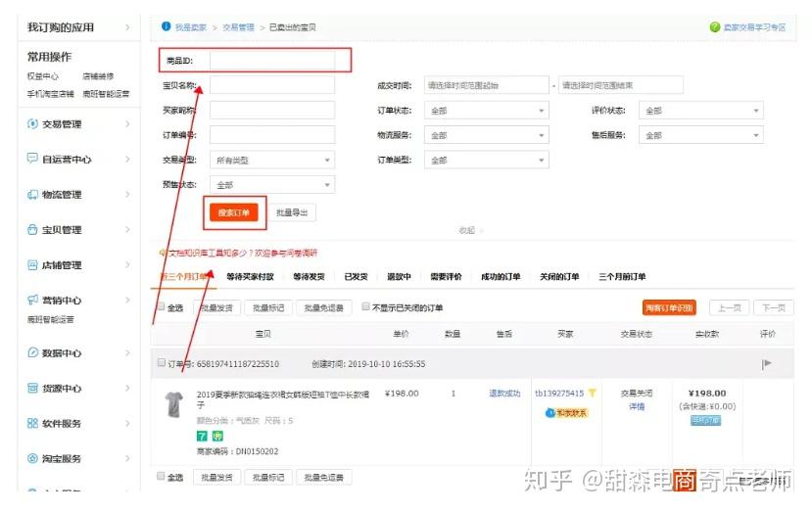This screenshot has width=812, height=513.
Task: Click the orange 搜索订单 button
Action: [x=233, y=212]
